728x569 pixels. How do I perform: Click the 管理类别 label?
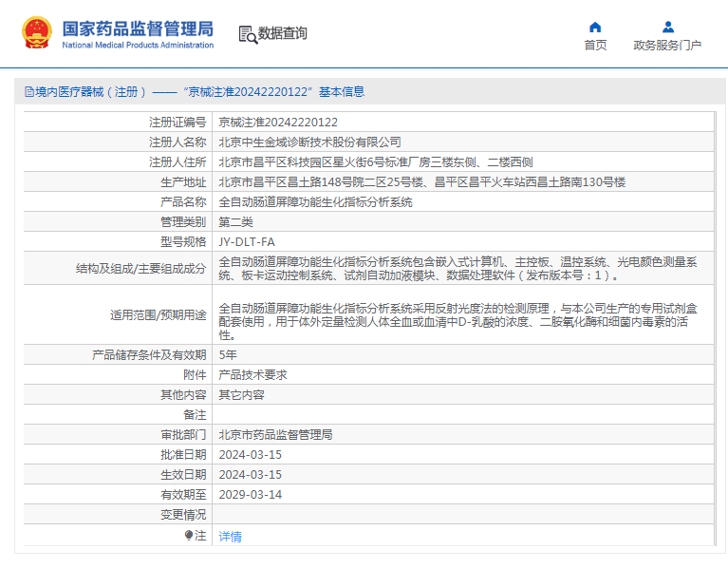tap(183, 222)
